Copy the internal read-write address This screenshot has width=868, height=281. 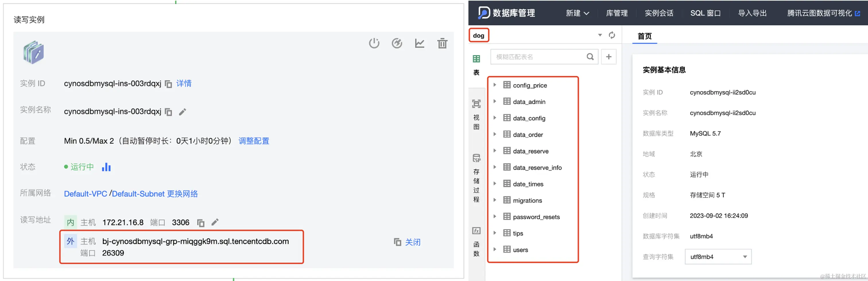(x=201, y=223)
